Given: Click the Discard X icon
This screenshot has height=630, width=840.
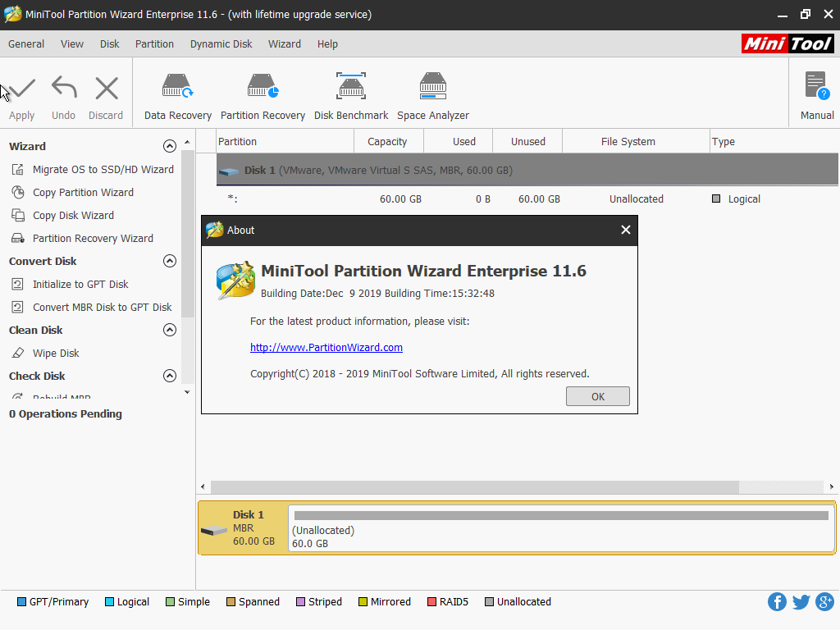Looking at the screenshot, I should [x=106, y=89].
